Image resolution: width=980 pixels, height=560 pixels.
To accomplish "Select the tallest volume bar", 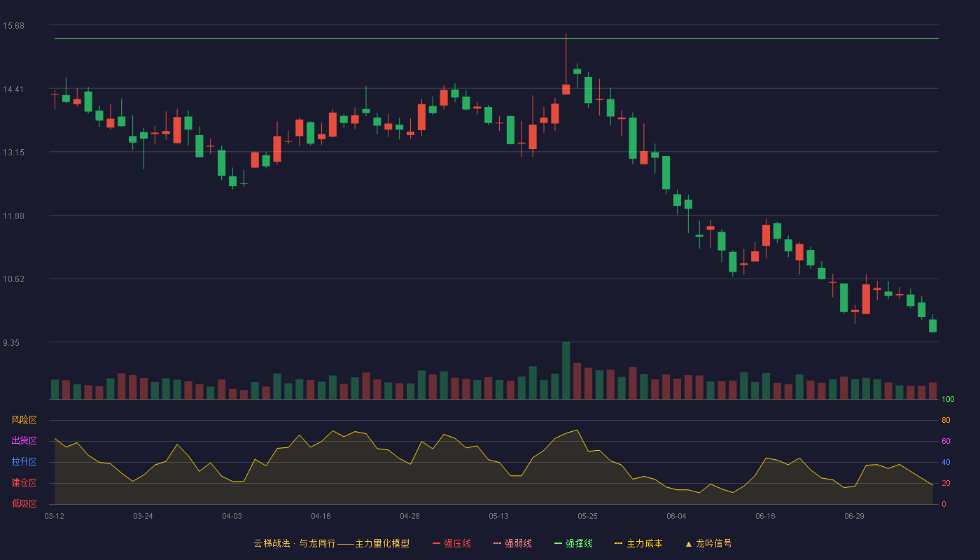I will 566,370.
